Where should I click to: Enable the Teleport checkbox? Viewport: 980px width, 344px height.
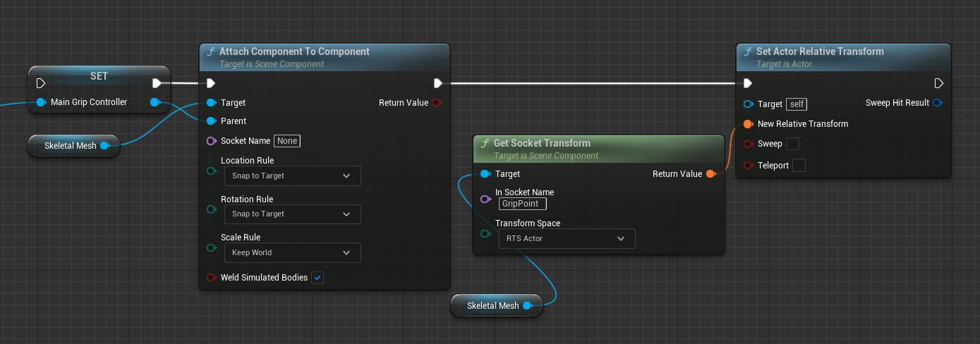pos(799,166)
